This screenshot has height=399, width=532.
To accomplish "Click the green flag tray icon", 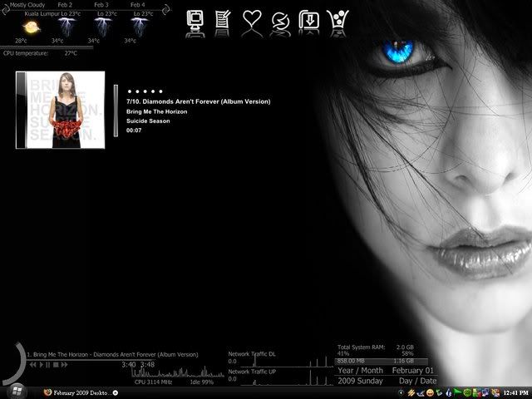I will (x=458, y=392).
